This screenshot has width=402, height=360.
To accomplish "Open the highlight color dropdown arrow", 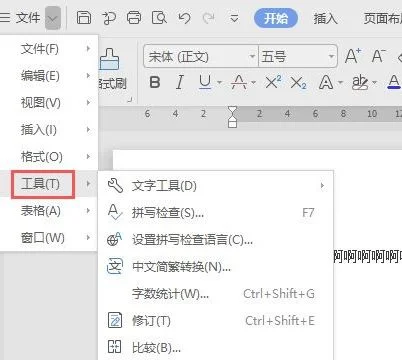I will pos(375,82).
